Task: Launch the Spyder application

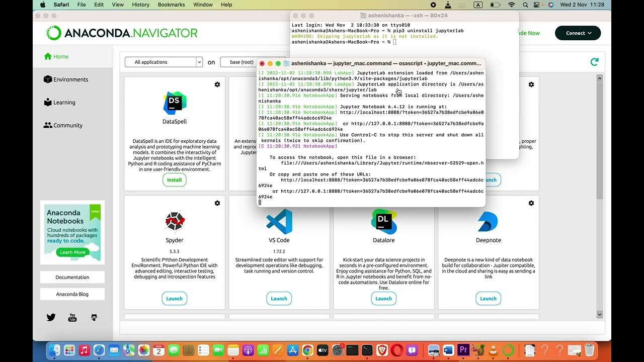Action: [175, 299]
